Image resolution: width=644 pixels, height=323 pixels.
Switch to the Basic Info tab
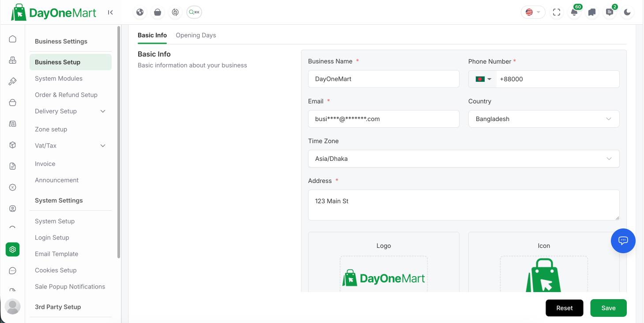152,35
